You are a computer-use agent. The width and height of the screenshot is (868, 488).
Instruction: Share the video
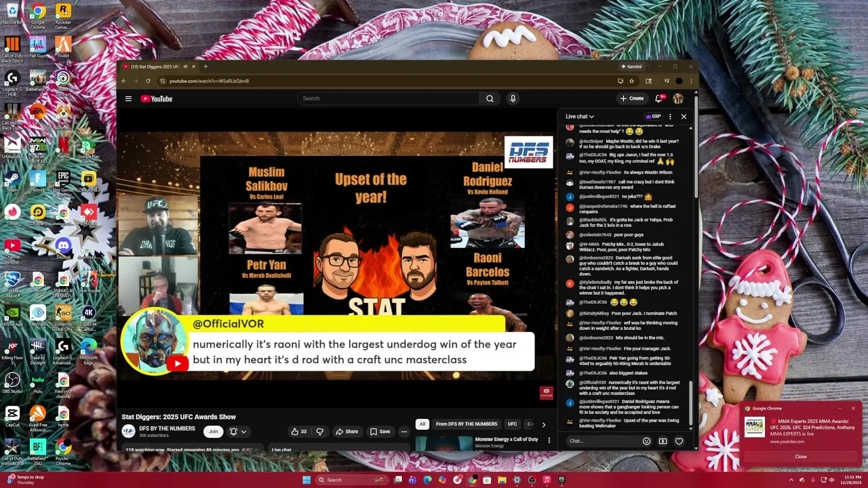point(347,432)
